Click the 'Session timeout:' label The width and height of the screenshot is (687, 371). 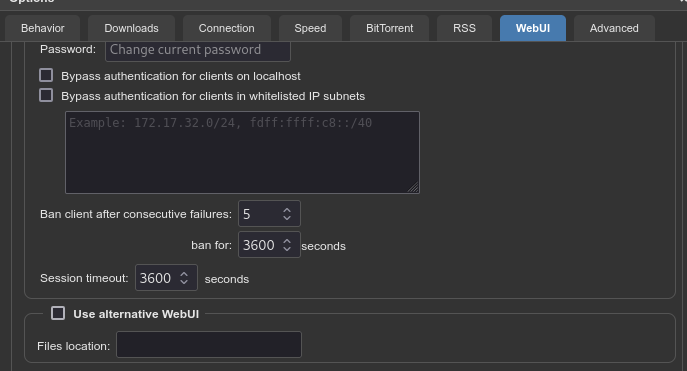tap(84, 278)
